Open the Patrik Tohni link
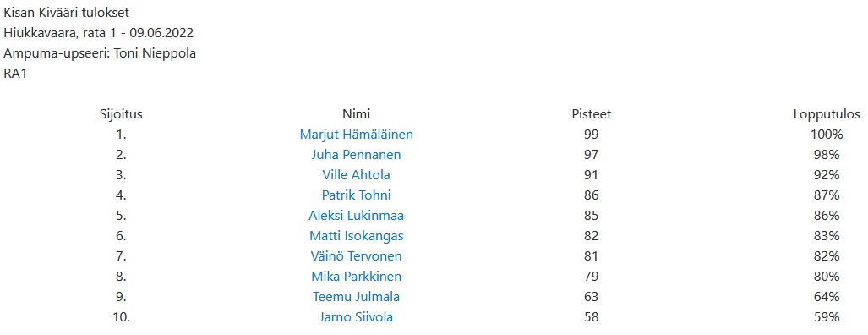This screenshot has height=335, width=868. [x=357, y=195]
